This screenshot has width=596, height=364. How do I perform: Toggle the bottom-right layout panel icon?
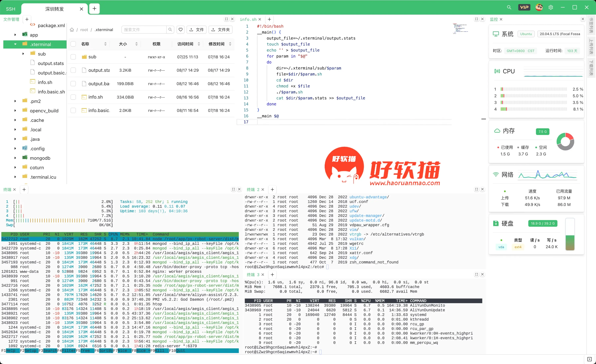coord(590,359)
